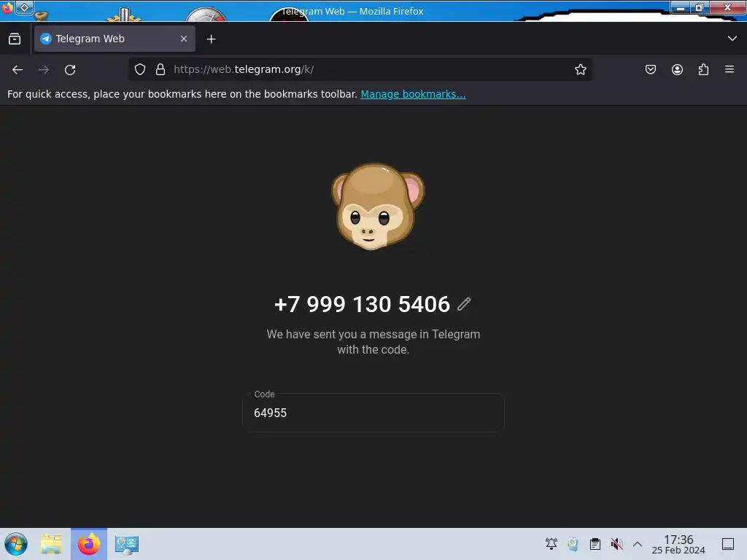Close the Telegram Web tab
This screenshot has width=747, height=560.
point(184,39)
